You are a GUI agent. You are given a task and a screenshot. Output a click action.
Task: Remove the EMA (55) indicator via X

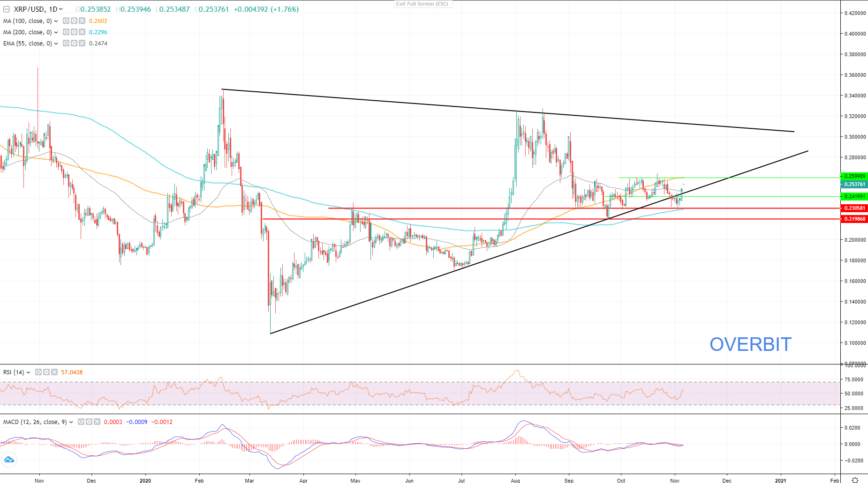82,44
